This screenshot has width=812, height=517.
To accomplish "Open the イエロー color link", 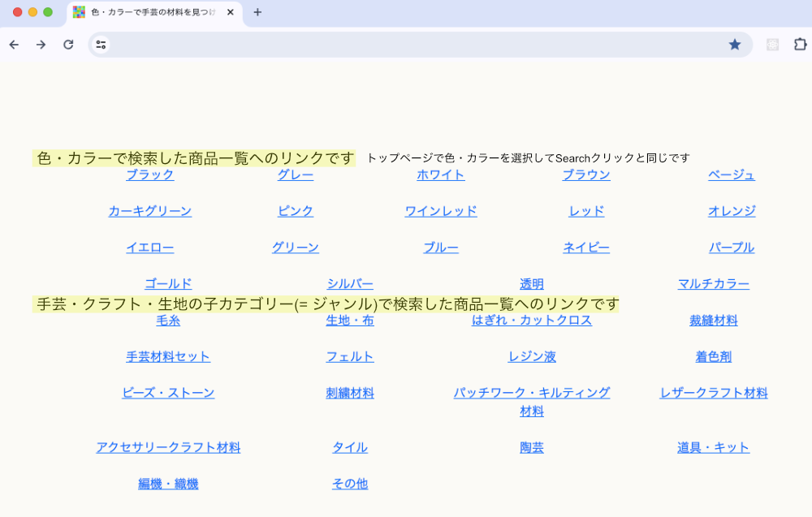I will point(150,248).
